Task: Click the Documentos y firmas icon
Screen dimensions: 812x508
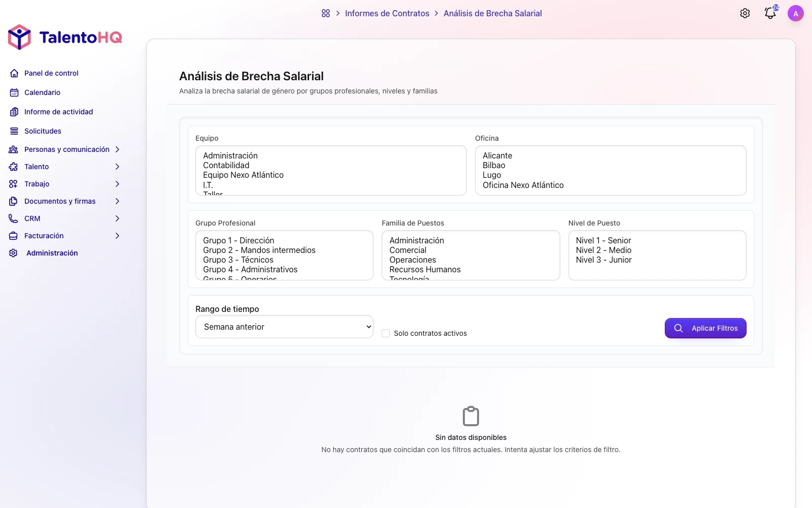Action: coord(13,201)
